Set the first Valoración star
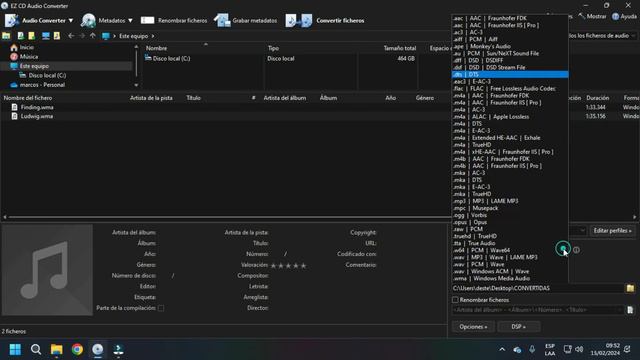The width and height of the screenshot is (640, 360). pos(273,266)
